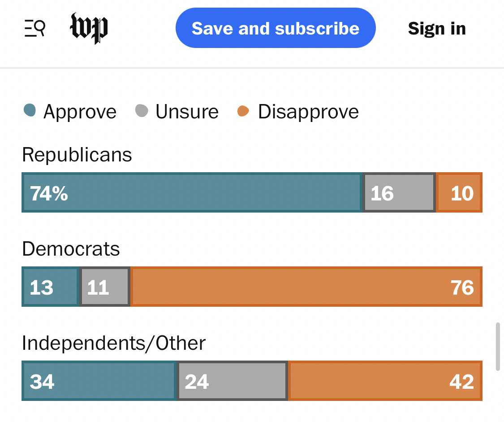Select Republicans 10 disapprove bar segment
Screen dimensions: 504x422
(x=459, y=193)
